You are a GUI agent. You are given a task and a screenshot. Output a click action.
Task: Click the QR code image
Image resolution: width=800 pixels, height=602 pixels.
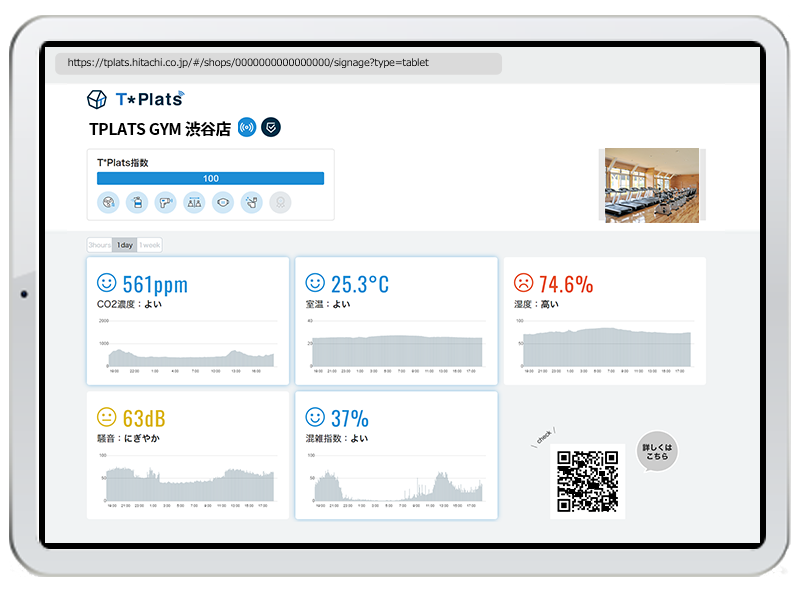pos(587,482)
